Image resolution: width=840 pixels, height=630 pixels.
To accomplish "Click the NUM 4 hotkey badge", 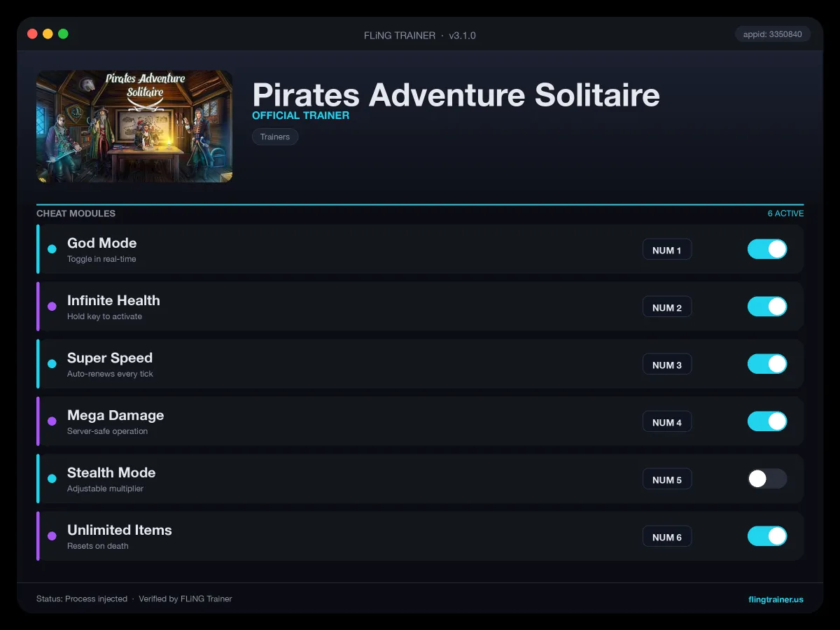I will pos(667,422).
